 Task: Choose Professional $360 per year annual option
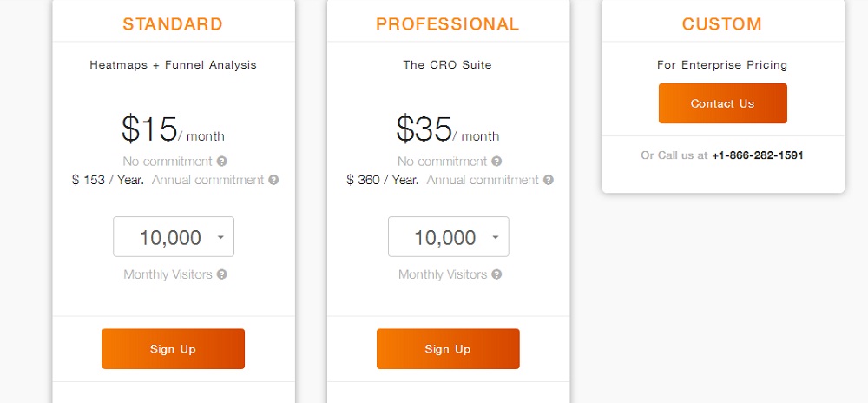pyautogui.click(x=383, y=181)
